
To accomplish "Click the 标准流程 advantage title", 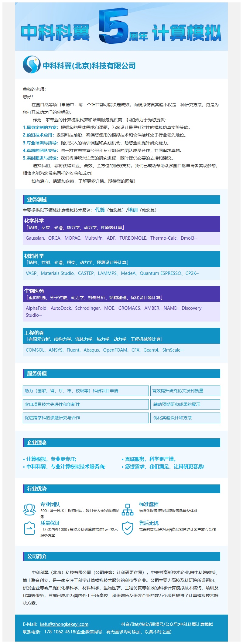I will (149, 504).
